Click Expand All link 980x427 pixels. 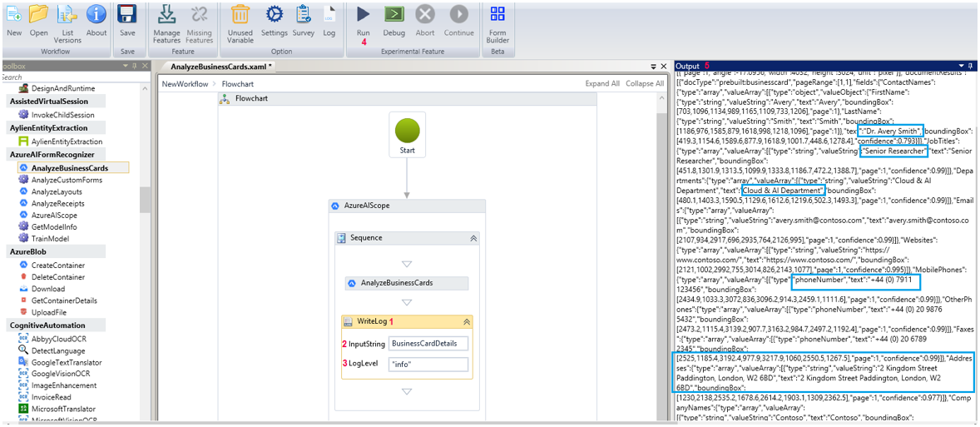(x=602, y=84)
